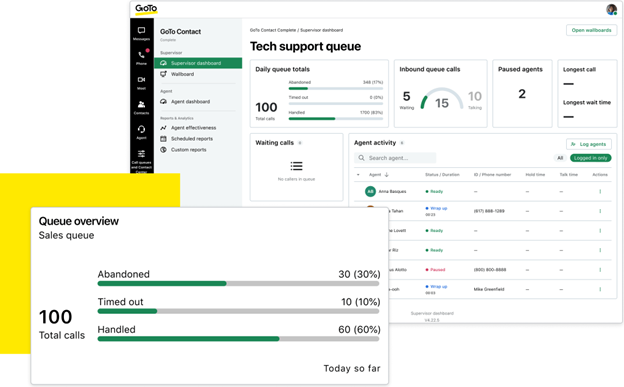
Task: Open the Contacts icon in the rail
Action: pos(141,107)
